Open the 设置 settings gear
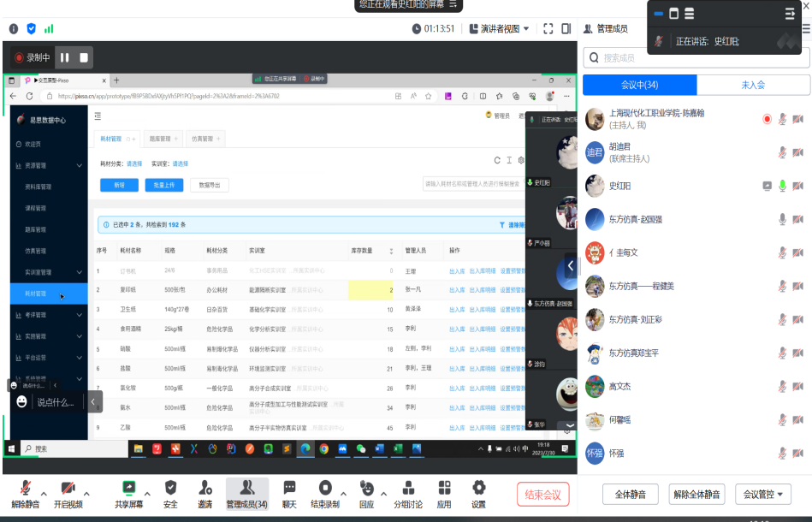The image size is (812, 522). [x=478, y=488]
